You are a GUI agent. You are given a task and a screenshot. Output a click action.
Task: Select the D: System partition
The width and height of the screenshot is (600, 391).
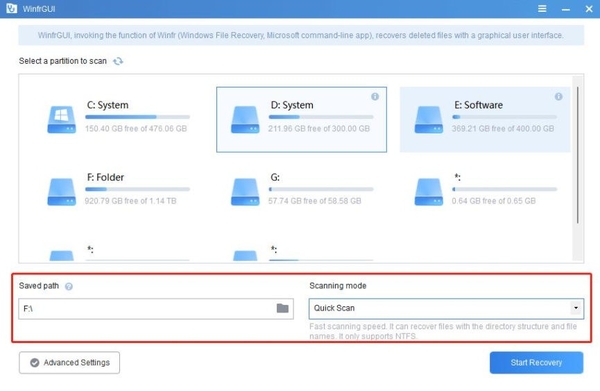[x=302, y=119]
